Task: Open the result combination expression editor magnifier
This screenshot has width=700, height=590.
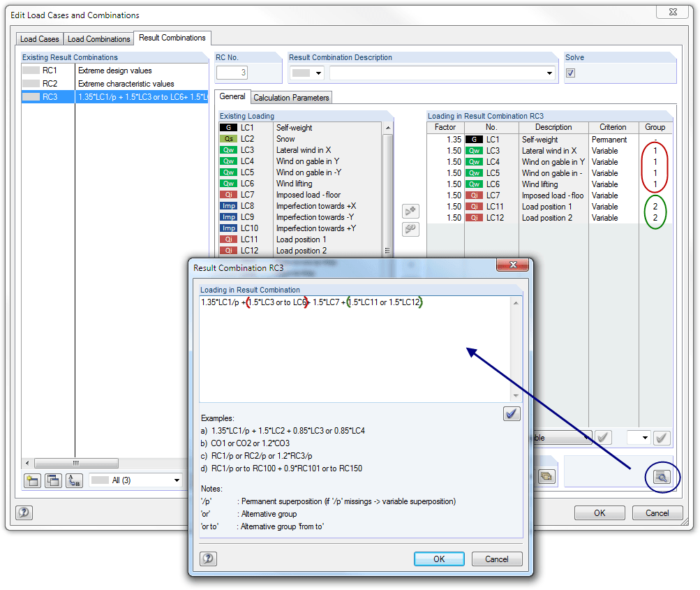Action: click(x=661, y=475)
